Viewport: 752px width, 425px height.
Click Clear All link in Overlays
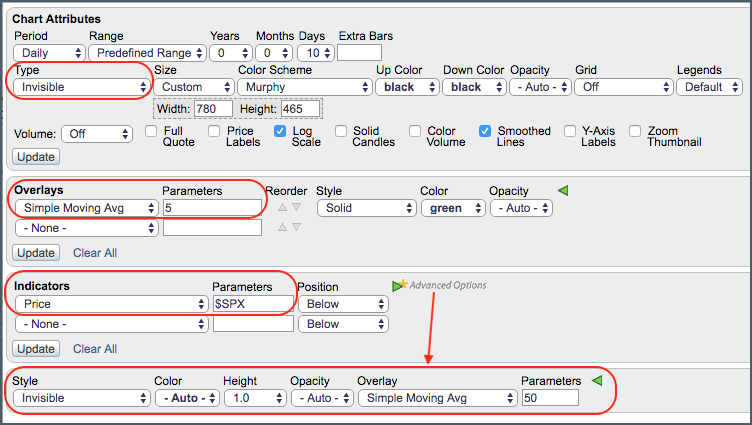[x=95, y=253]
